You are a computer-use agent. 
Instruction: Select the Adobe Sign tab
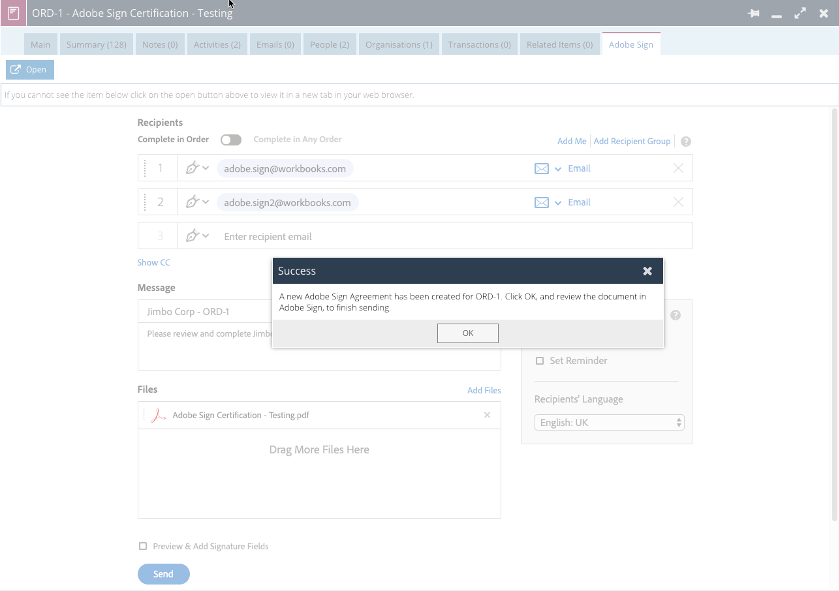(631, 44)
